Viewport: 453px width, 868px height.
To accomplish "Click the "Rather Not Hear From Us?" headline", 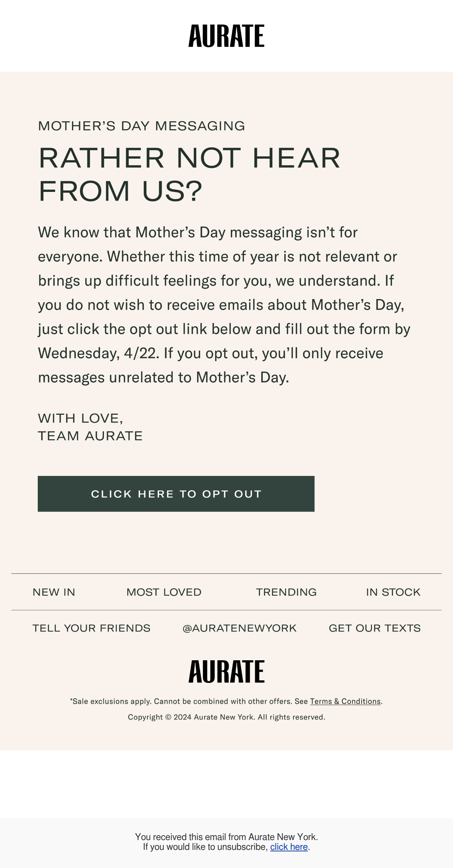I will [190, 174].
